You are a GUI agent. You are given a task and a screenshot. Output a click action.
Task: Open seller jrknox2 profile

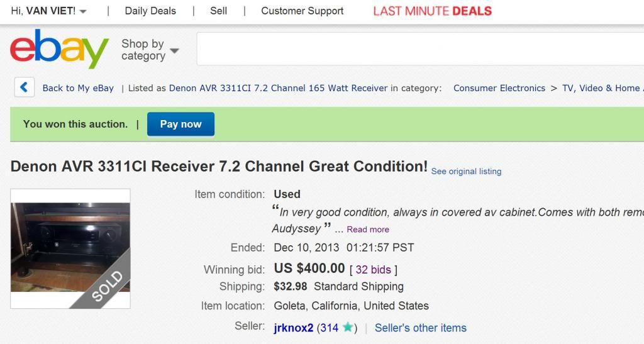[294, 328]
